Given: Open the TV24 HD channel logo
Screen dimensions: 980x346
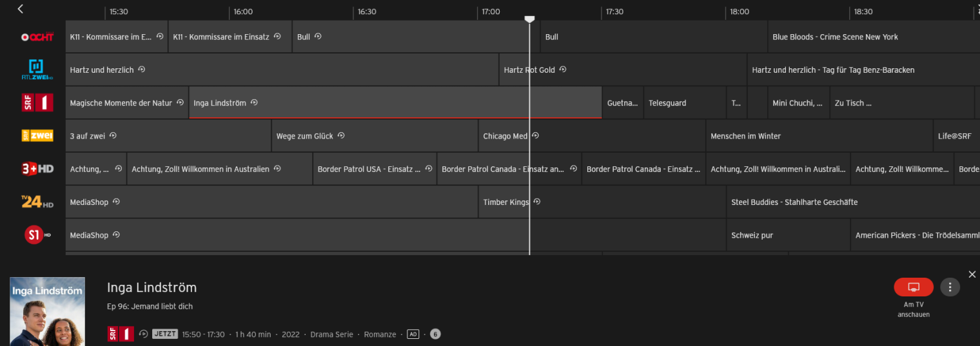Looking at the screenshot, I should (x=37, y=202).
